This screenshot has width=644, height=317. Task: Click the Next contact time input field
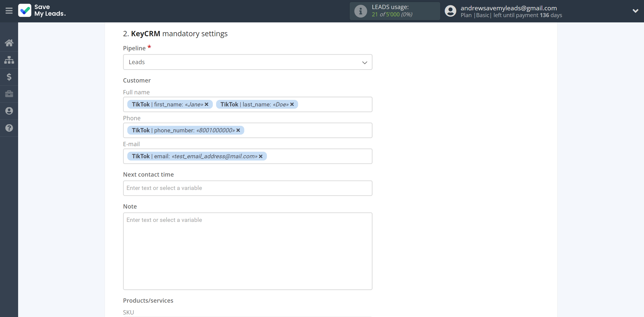[x=247, y=188]
